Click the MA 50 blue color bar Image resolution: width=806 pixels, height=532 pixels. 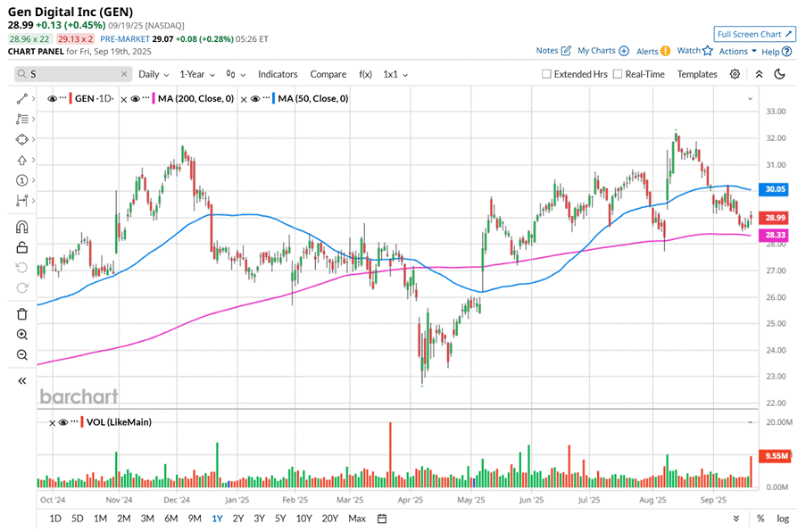273,98
